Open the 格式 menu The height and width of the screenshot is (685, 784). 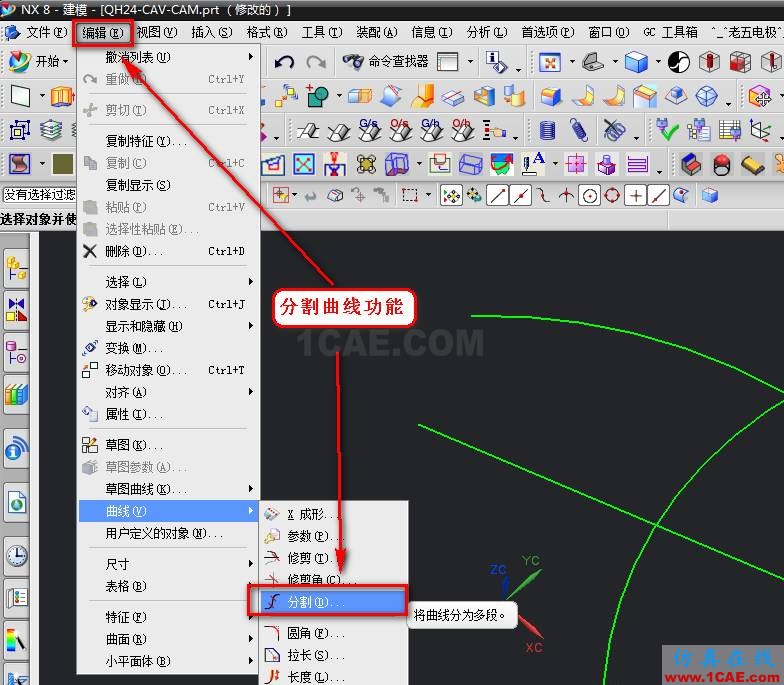click(266, 32)
